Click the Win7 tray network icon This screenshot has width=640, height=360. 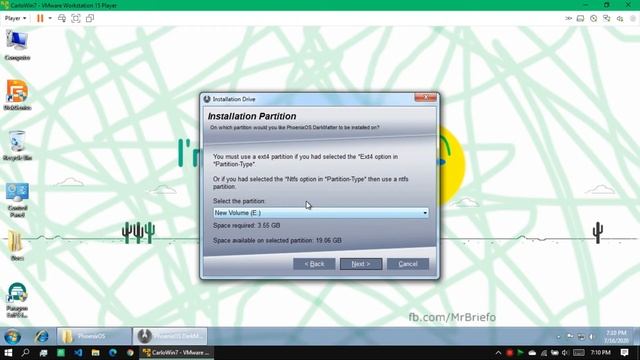pos(580,337)
